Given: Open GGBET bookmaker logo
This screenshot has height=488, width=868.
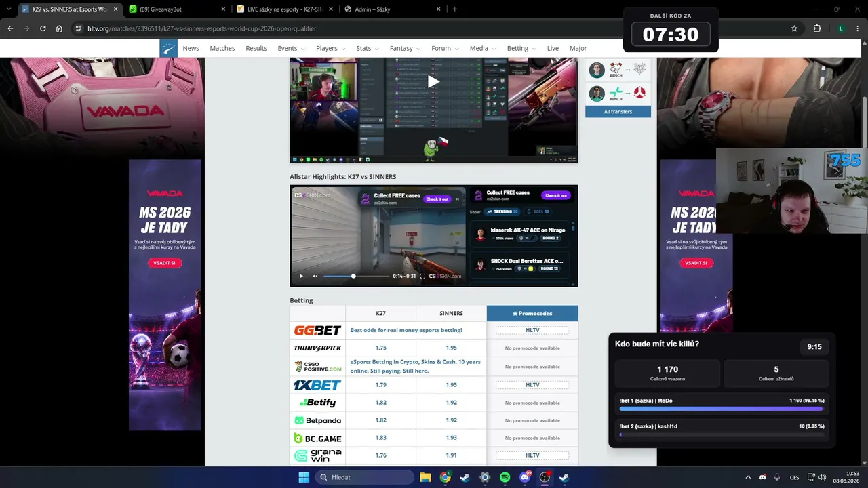Looking at the screenshot, I should tap(317, 330).
